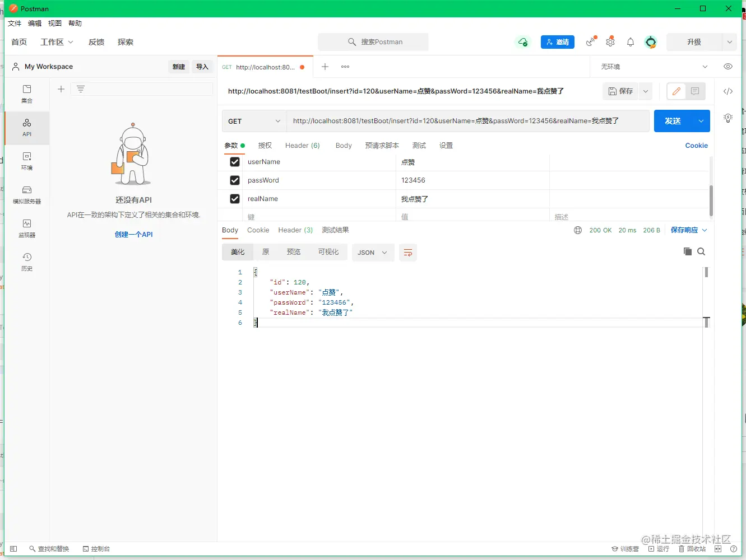Image resolution: width=746 pixels, height=560 pixels.
Task: Switch to the Header (6) request tab
Action: (303, 146)
